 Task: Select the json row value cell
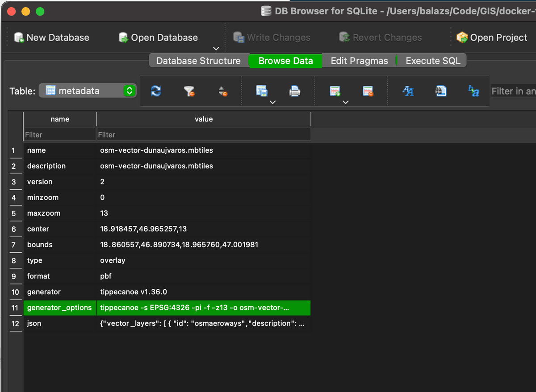point(203,323)
